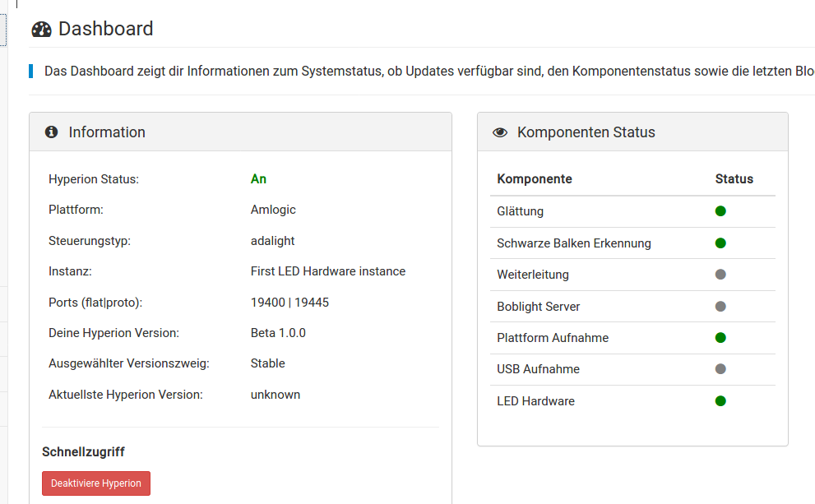Click the '19400 | 19445' ports value
815x504 pixels.
tap(289, 303)
